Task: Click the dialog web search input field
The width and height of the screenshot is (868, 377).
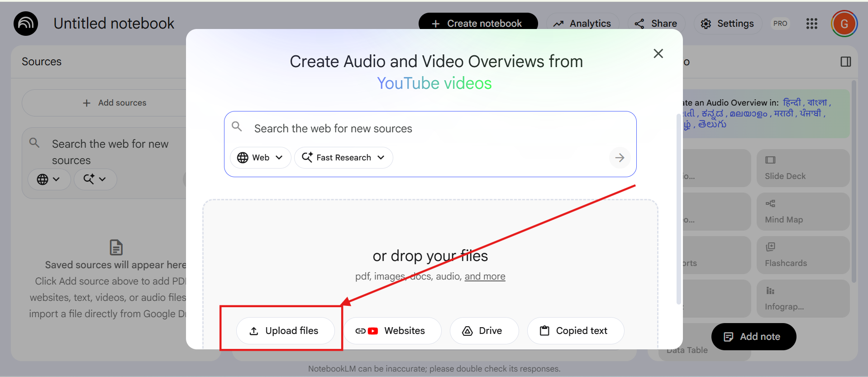Action: coord(430,129)
